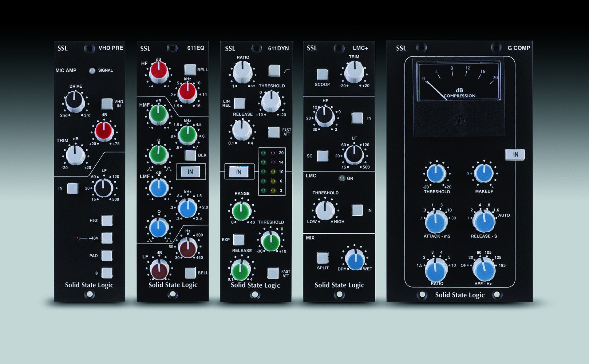Toggle the SCOOP button on LMC+
The height and width of the screenshot is (364, 589).
[323, 74]
